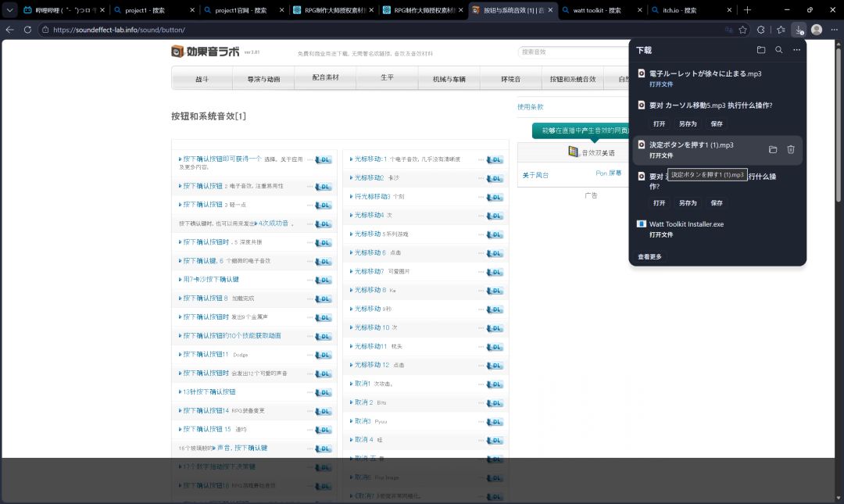Download 取消1 using its DL icon
The height and width of the screenshot is (504, 844).
[495, 384]
